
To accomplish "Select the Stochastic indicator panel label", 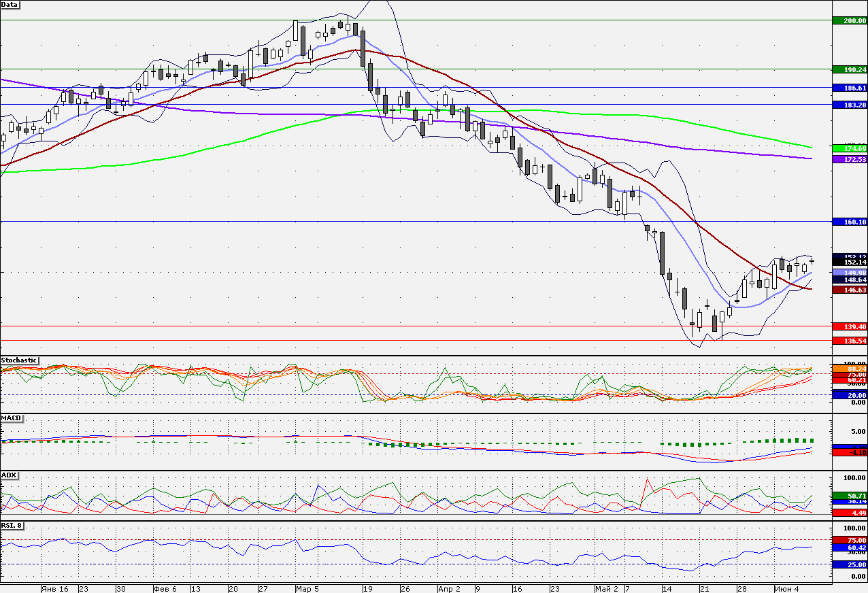I will pos(20,360).
